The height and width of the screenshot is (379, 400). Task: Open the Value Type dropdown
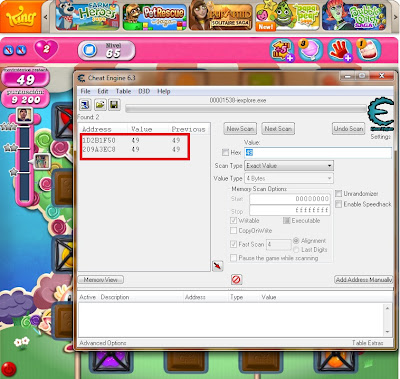pos(289,178)
